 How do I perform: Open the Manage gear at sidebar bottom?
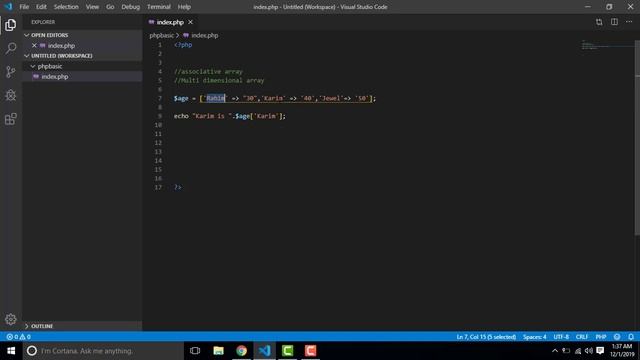coord(11,319)
